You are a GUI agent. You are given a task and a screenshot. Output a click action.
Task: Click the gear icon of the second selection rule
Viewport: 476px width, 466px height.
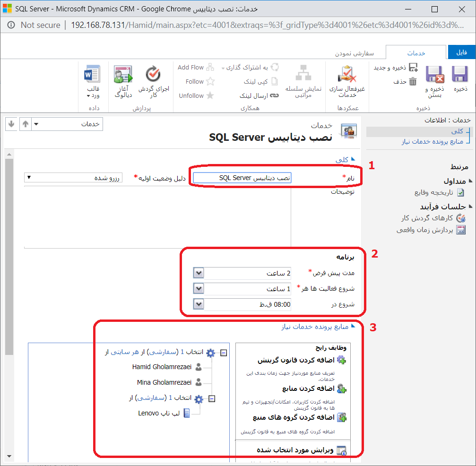coord(199,399)
